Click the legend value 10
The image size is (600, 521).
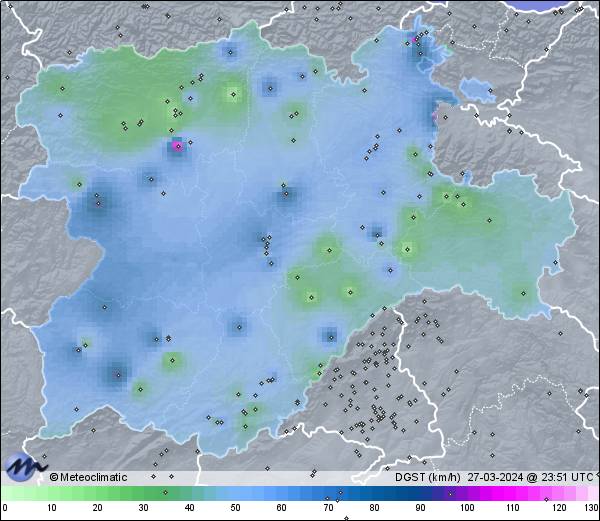coord(51,508)
